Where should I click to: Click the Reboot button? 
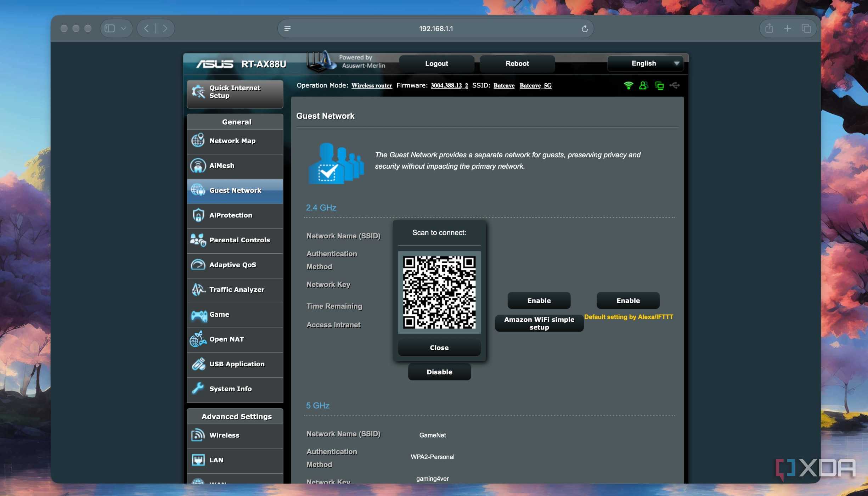coord(517,64)
